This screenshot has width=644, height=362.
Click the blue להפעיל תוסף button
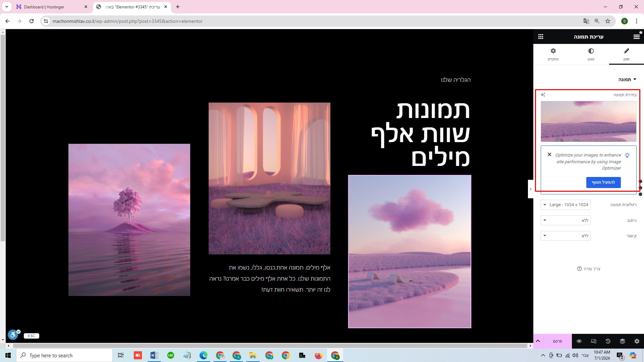(x=603, y=182)
